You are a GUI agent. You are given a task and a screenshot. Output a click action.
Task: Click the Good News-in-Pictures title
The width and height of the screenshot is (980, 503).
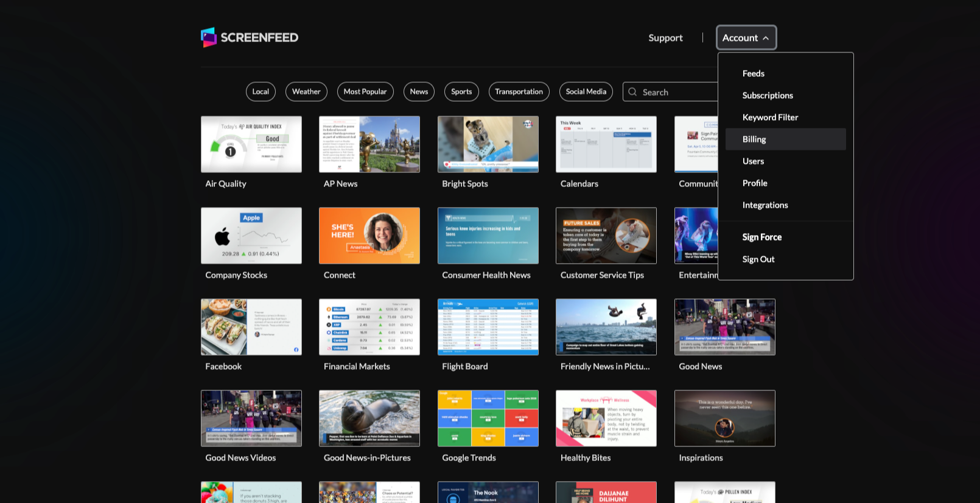click(367, 458)
